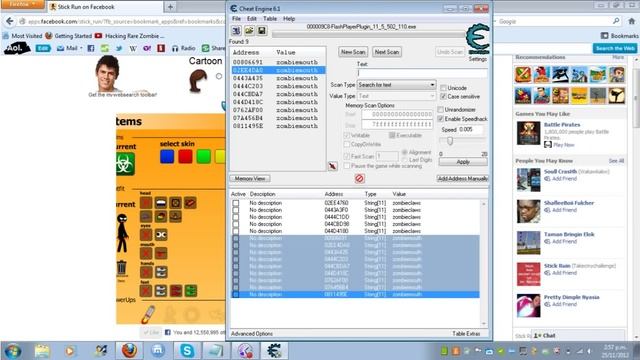Disable the Enable Speedhack checkbox

point(440,119)
